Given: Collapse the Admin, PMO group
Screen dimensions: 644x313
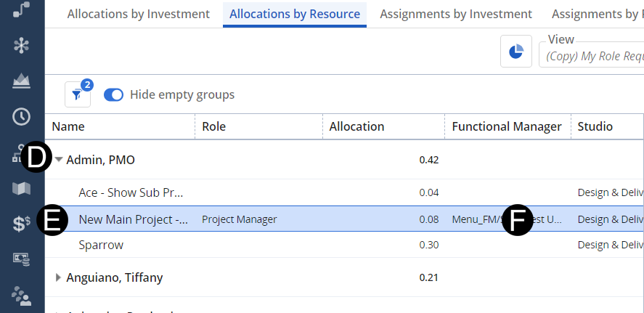Looking at the screenshot, I should tap(59, 160).
